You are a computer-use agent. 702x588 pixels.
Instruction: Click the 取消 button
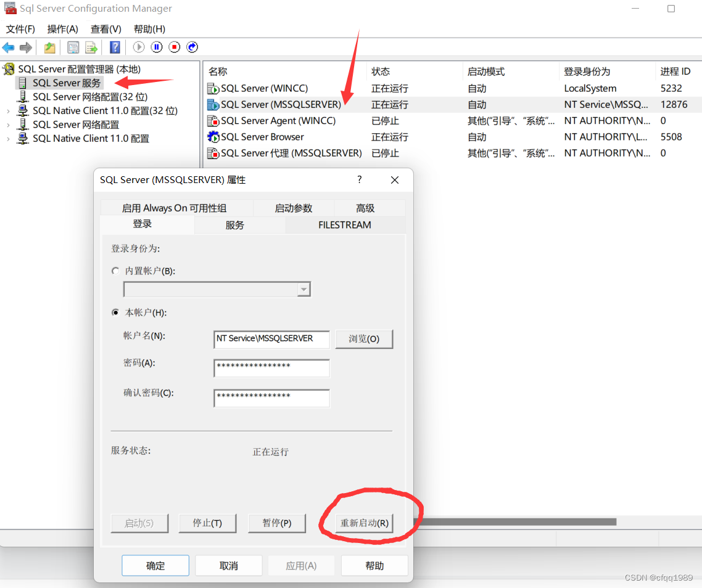[x=229, y=566]
